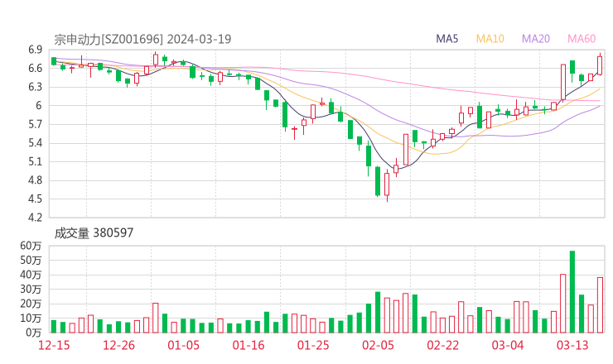Click the MA10 legend label
The height and width of the screenshot is (364, 613).
click(x=490, y=39)
